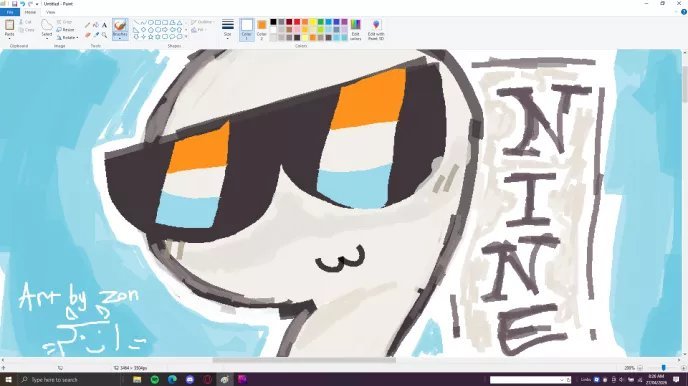The width and height of the screenshot is (688, 386).
Task: Select the Color picker eyedropper
Action: tap(96, 35)
